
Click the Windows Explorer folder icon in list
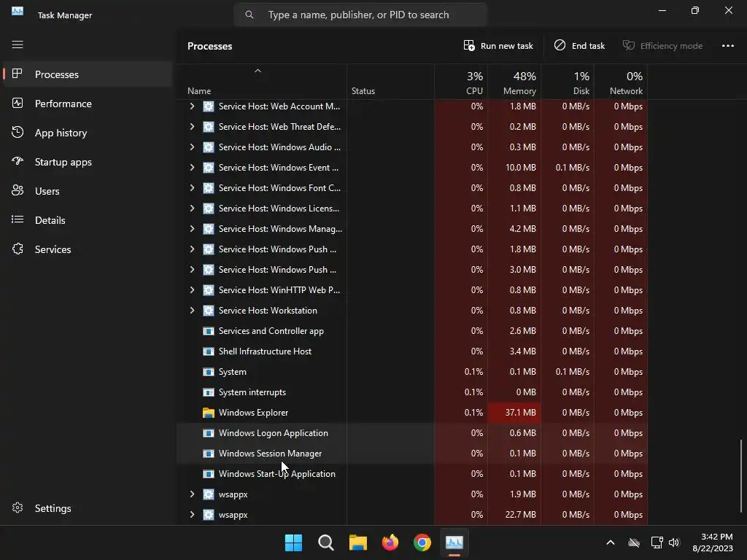pos(208,413)
